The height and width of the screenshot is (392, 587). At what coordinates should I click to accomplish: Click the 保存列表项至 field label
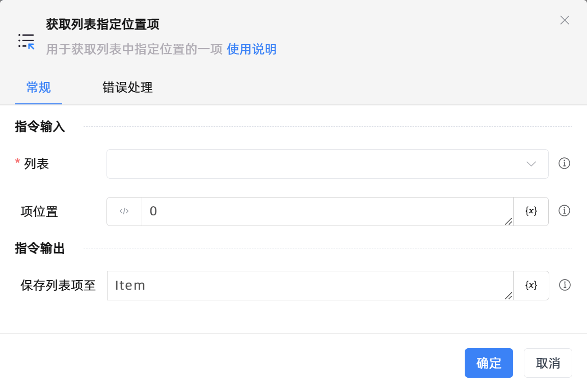pos(58,286)
